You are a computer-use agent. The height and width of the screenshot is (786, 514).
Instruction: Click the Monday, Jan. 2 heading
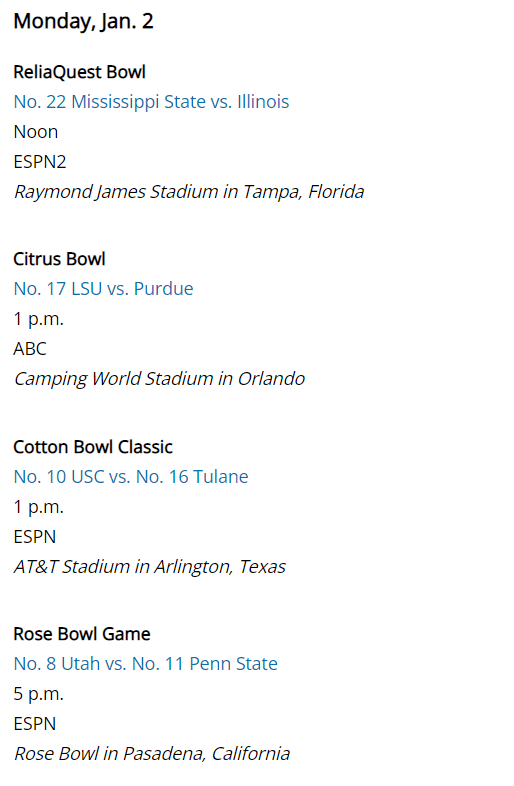(83, 22)
